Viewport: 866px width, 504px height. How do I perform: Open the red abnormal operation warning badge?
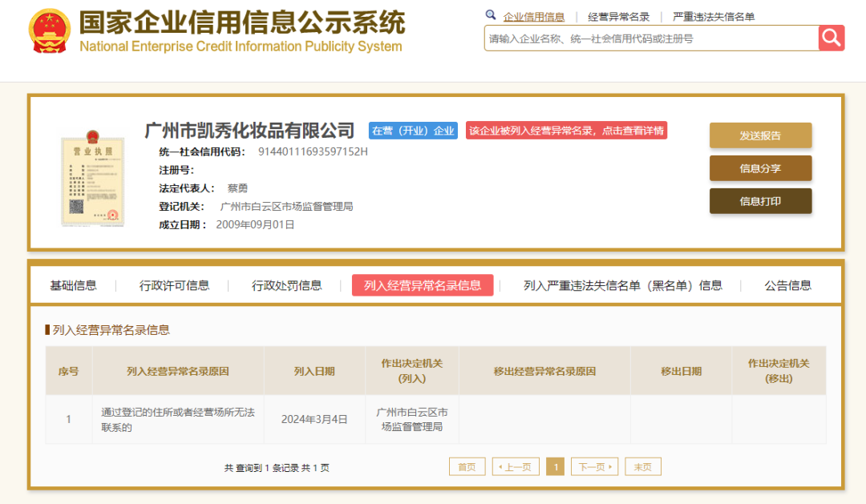click(x=566, y=131)
